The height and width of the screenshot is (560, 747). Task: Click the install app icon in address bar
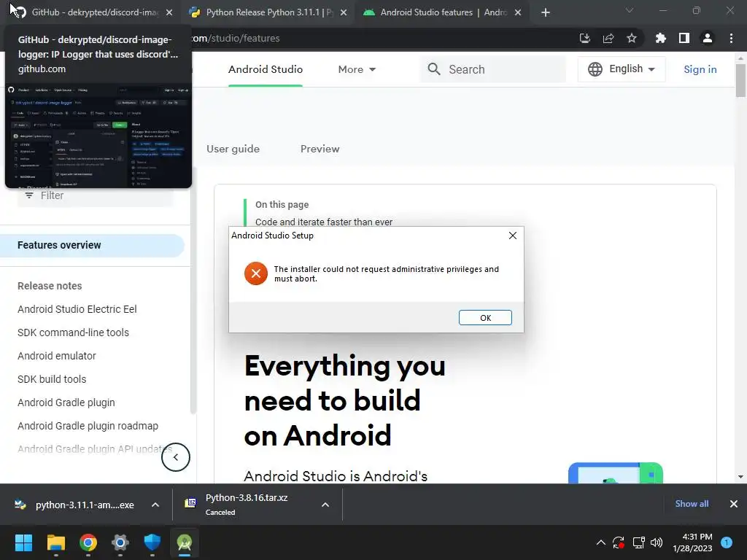tap(584, 38)
